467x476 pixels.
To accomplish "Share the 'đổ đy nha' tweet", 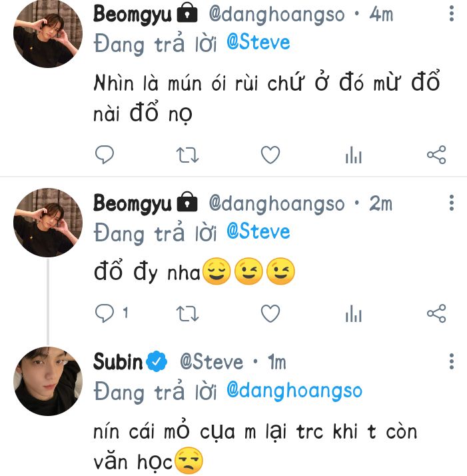I will pyautogui.click(x=436, y=313).
